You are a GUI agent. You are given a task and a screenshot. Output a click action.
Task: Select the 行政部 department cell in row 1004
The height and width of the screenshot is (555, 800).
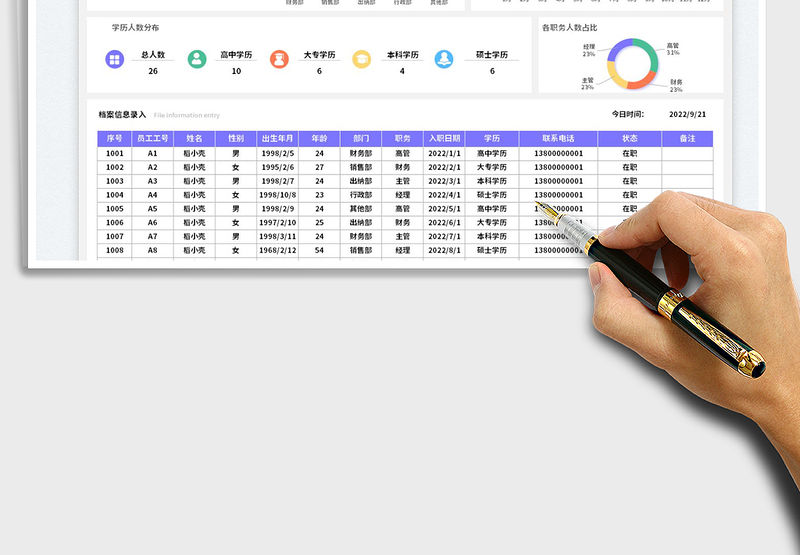(361, 195)
